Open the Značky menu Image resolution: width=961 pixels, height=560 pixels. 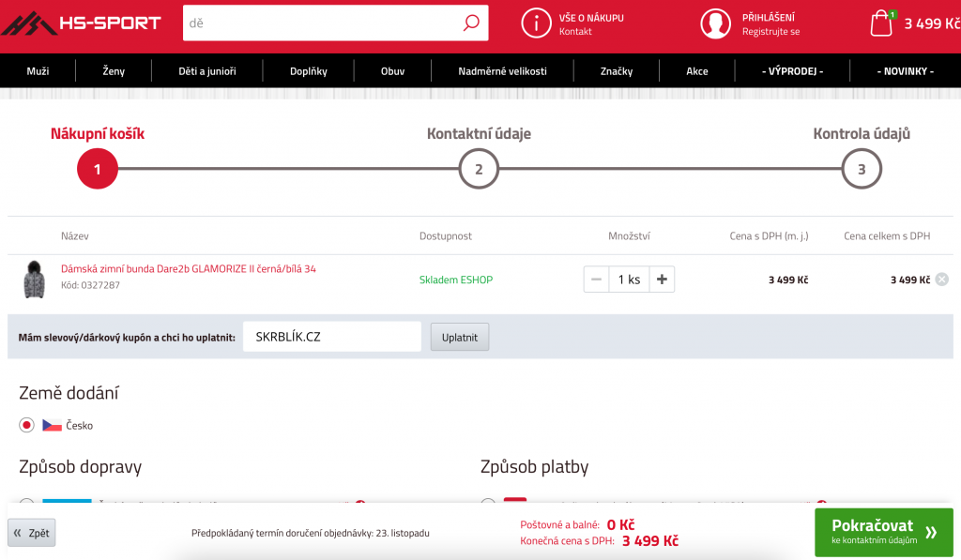[617, 71]
